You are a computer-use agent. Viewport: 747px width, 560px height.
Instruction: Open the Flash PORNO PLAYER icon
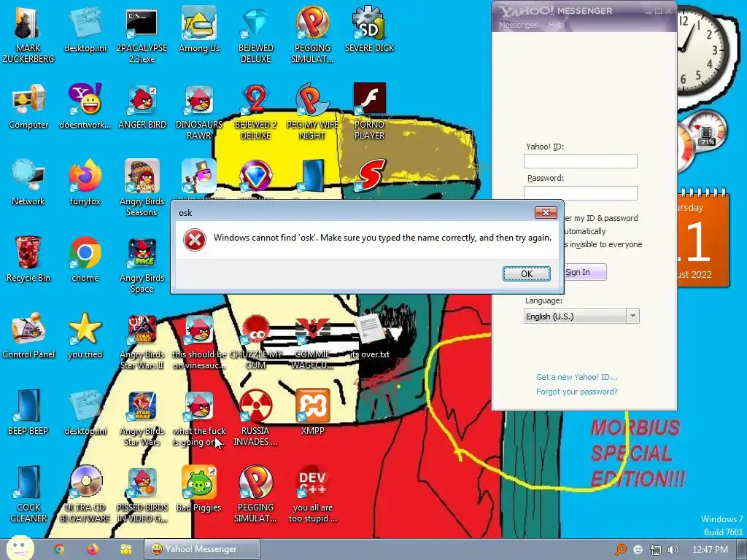tap(369, 111)
